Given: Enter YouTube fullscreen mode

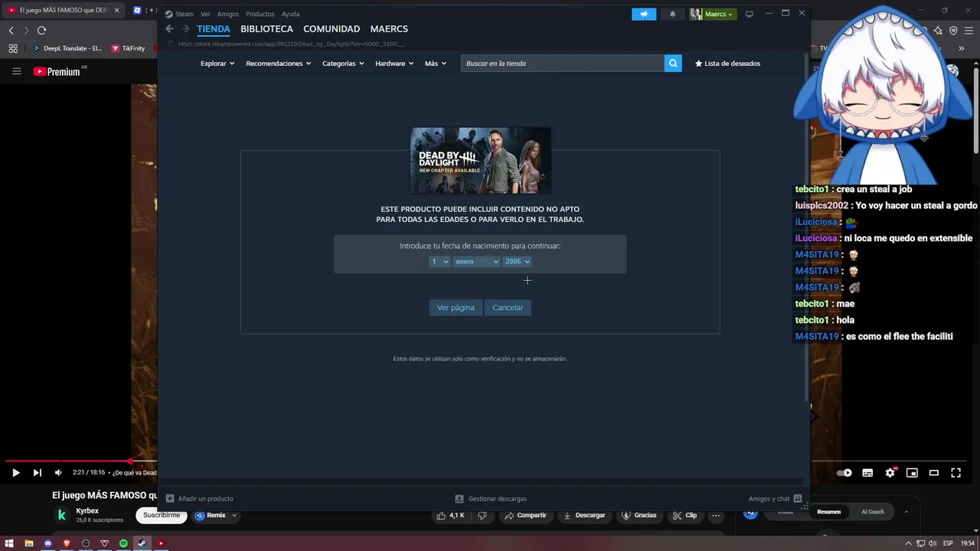Looking at the screenshot, I should (955, 473).
